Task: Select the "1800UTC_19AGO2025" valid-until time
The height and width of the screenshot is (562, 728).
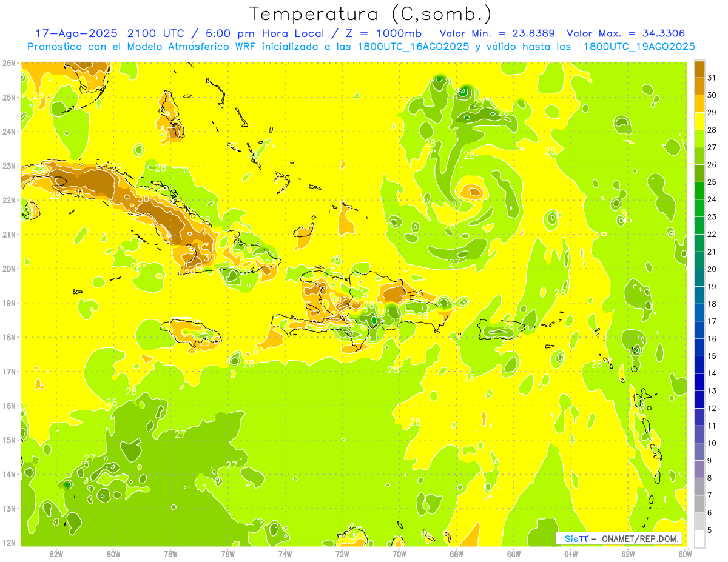Action: click(639, 47)
